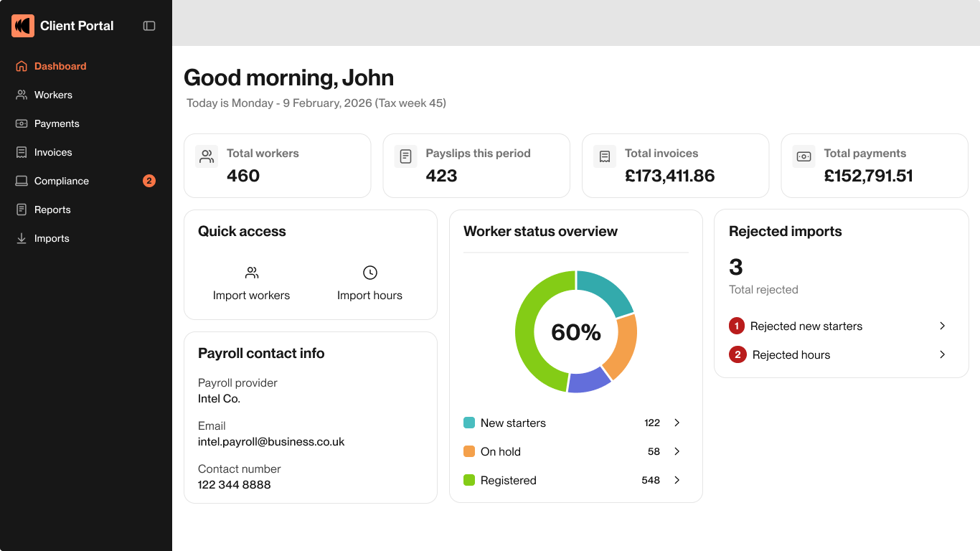Click the Compliance notification badge
The height and width of the screenshot is (551, 980).
pyautogui.click(x=149, y=181)
